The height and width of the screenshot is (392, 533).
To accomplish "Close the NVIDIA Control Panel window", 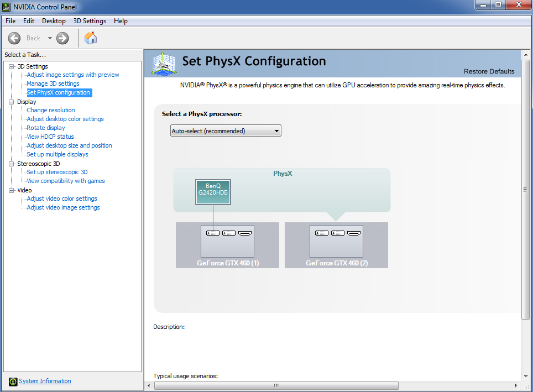I will coord(519,5).
